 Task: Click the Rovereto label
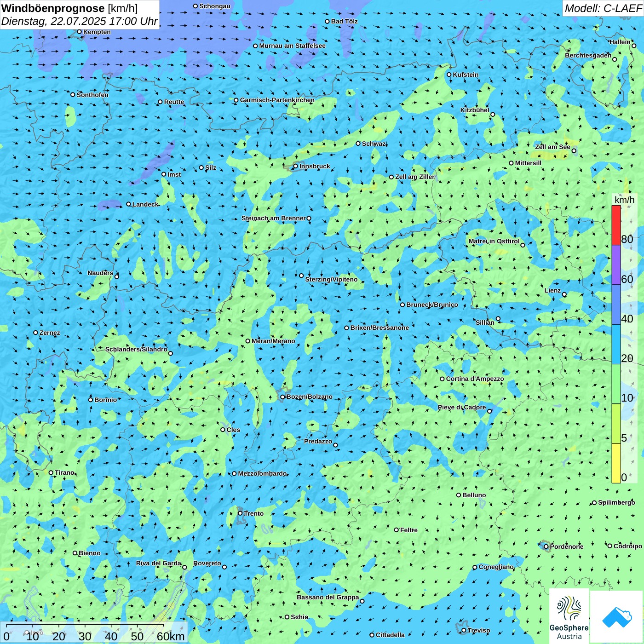(x=207, y=563)
